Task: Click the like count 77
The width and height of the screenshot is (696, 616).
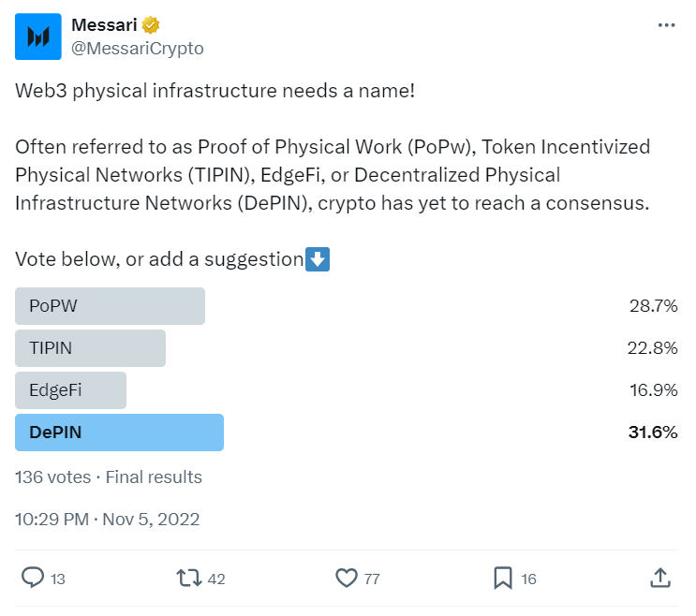Action: pyautogui.click(x=372, y=579)
